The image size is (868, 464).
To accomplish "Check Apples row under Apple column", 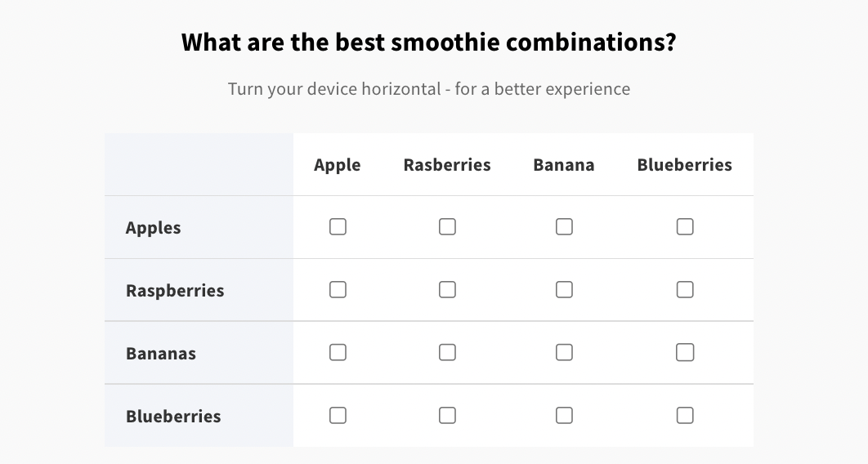I will (338, 226).
